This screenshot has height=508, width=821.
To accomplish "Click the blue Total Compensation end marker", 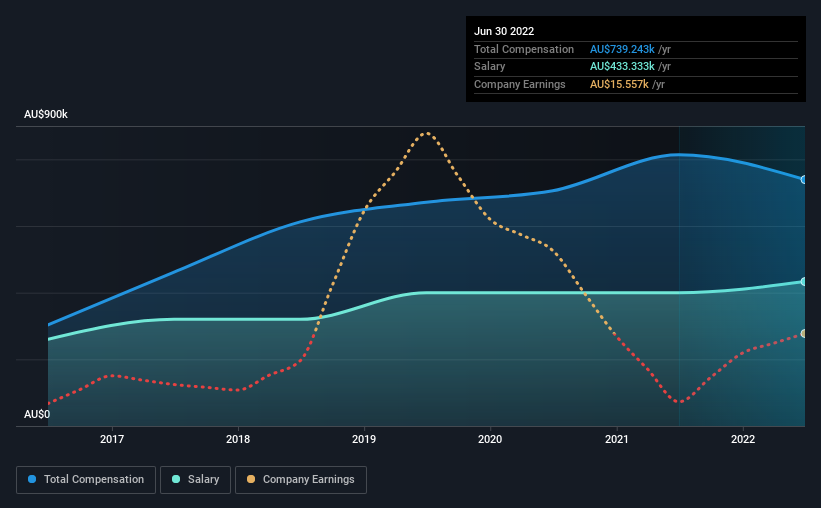I will 804,180.
